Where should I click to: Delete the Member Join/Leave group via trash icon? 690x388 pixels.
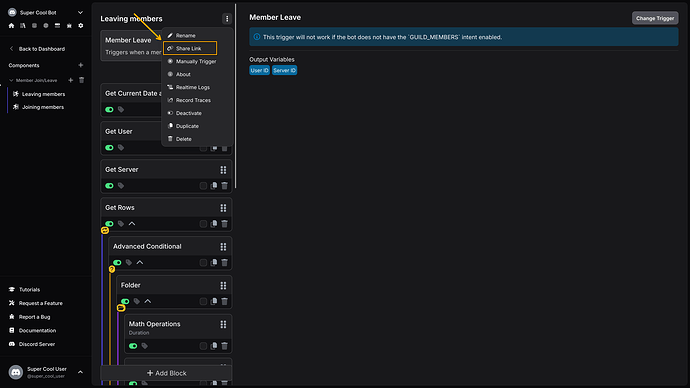pos(81,80)
